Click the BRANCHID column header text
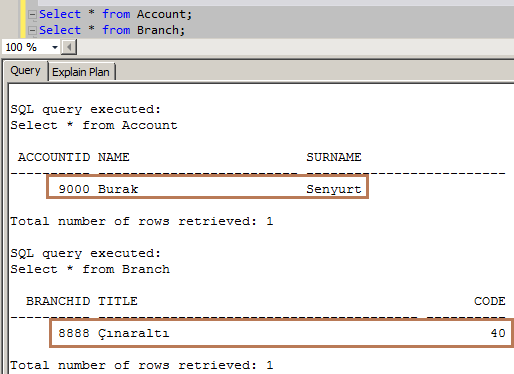 (x=58, y=301)
